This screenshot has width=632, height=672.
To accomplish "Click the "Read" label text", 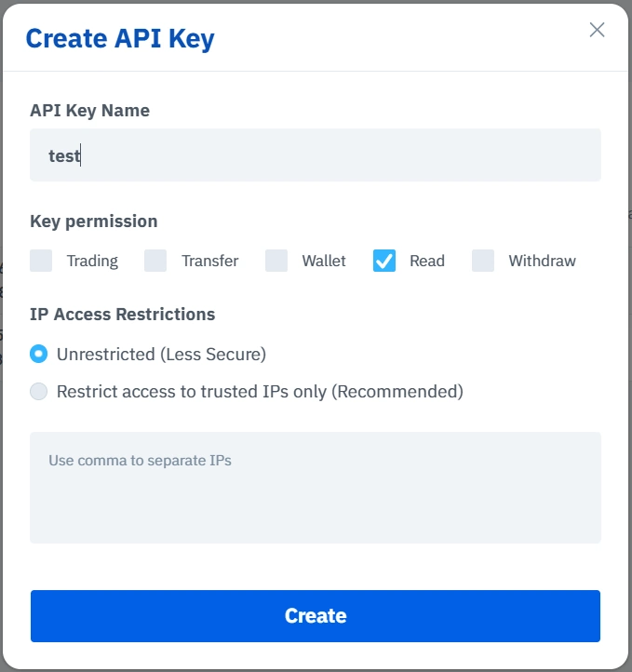I will pyautogui.click(x=427, y=261).
